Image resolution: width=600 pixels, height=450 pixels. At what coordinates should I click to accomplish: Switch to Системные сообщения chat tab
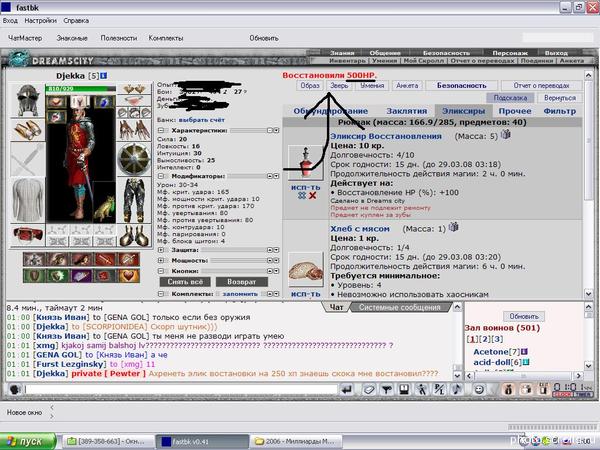point(399,307)
